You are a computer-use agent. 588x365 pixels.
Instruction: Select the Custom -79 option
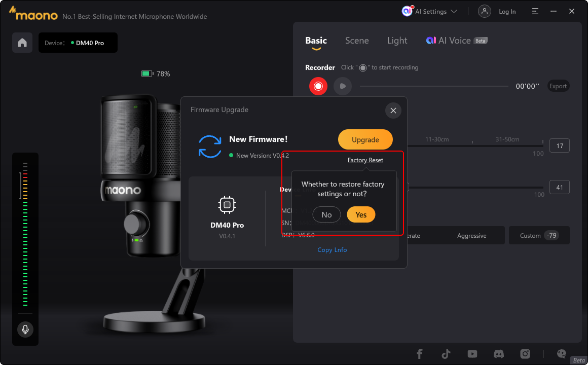(x=539, y=236)
